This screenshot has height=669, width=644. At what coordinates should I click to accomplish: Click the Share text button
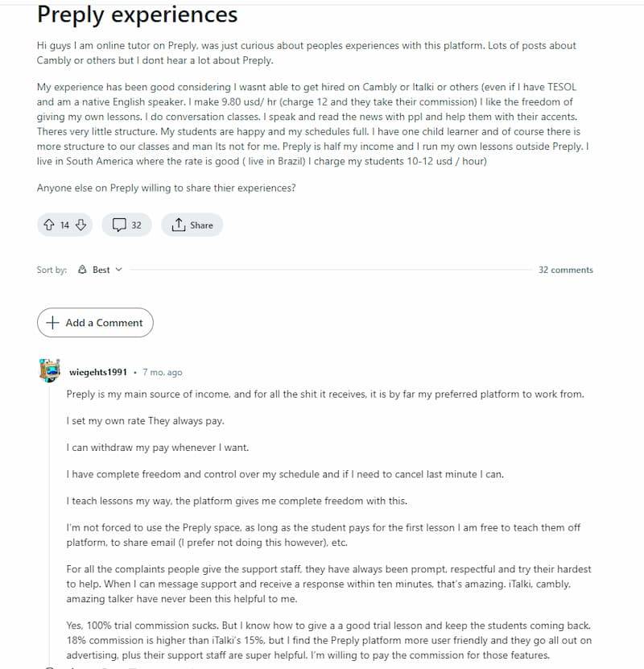coord(201,225)
